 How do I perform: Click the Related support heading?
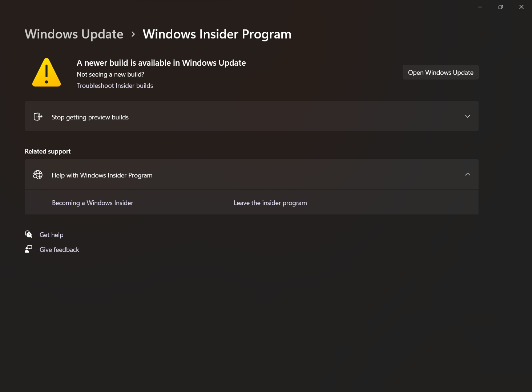click(48, 151)
